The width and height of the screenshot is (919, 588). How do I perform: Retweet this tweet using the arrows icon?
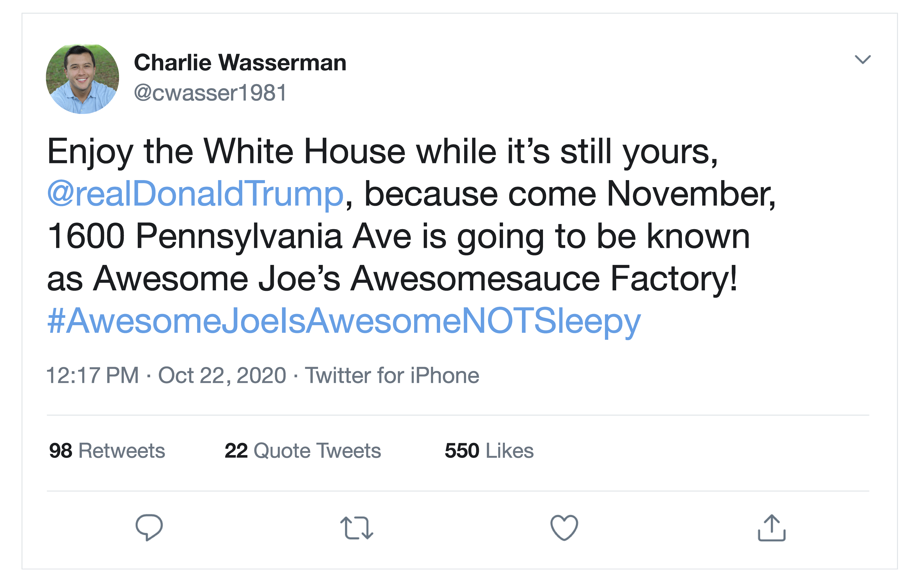pos(357,528)
